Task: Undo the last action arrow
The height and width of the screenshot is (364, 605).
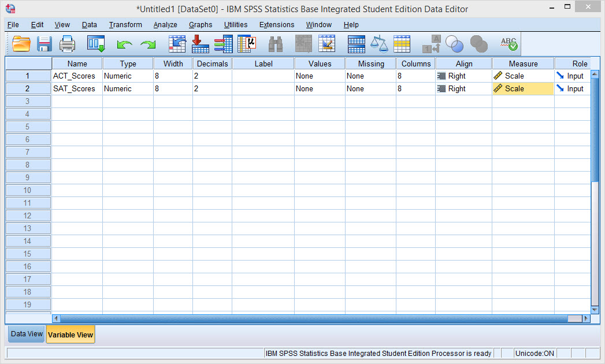Action: pyautogui.click(x=124, y=44)
